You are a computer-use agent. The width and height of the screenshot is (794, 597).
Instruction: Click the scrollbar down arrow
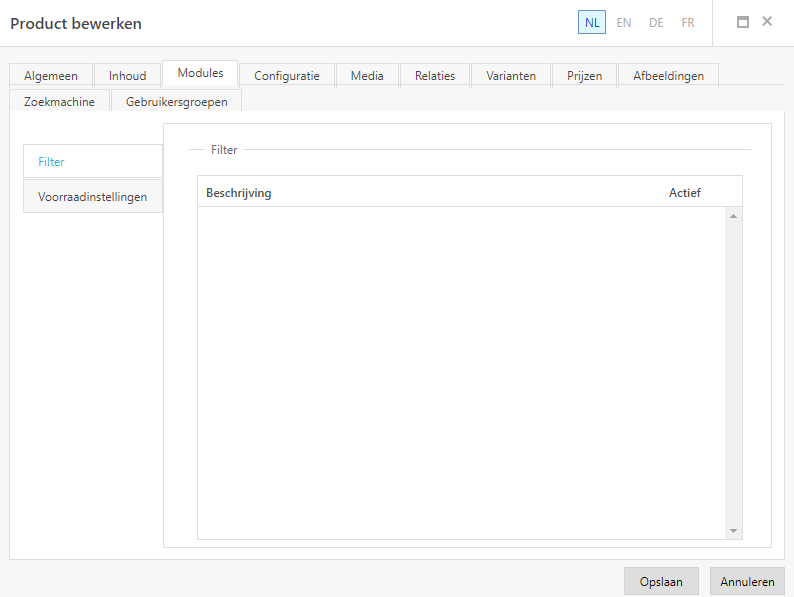coord(733,531)
